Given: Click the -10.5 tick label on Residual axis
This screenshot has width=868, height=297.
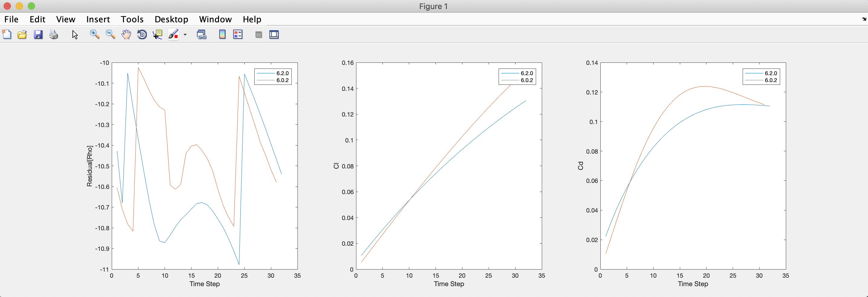Looking at the screenshot, I should tap(102, 166).
